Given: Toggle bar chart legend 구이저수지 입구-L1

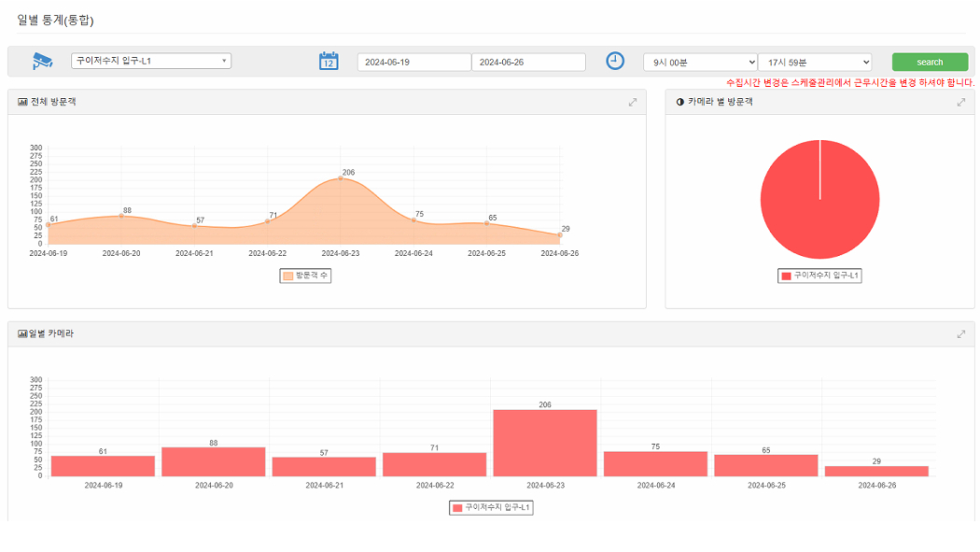Looking at the screenshot, I should (491, 507).
